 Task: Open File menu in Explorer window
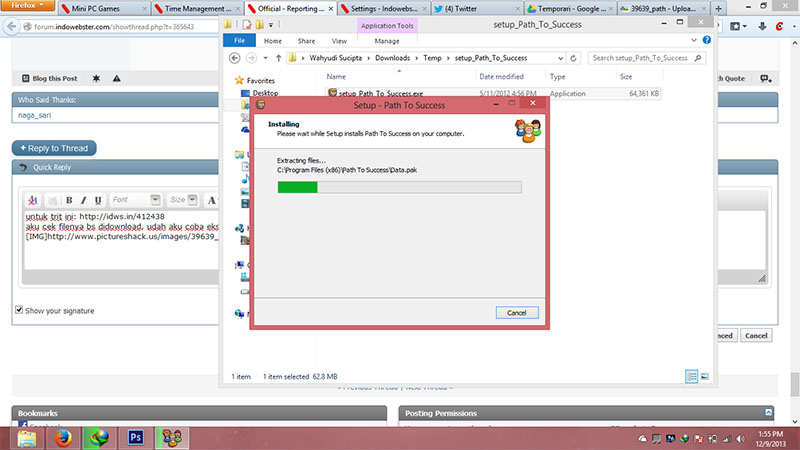[x=239, y=41]
